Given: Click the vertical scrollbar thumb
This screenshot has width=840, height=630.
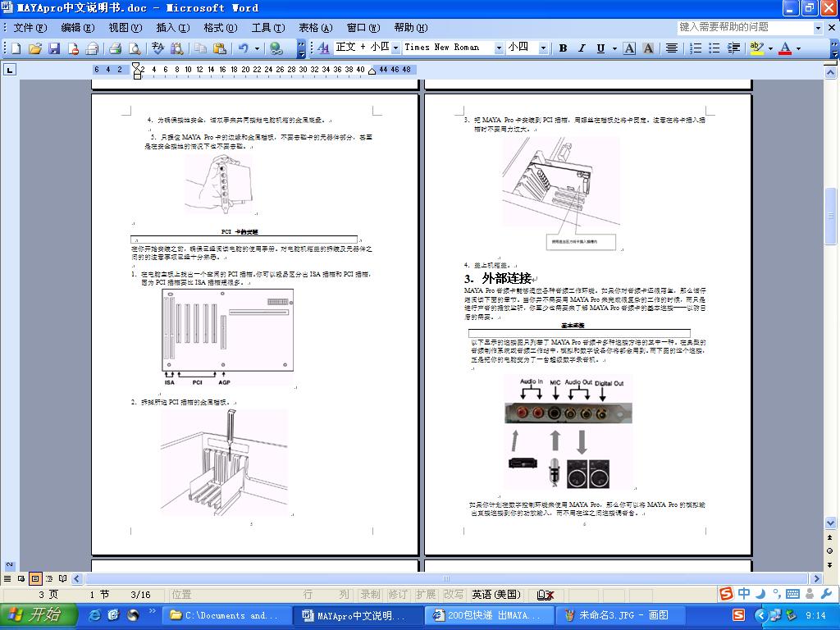Looking at the screenshot, I should tap(830, 216).
